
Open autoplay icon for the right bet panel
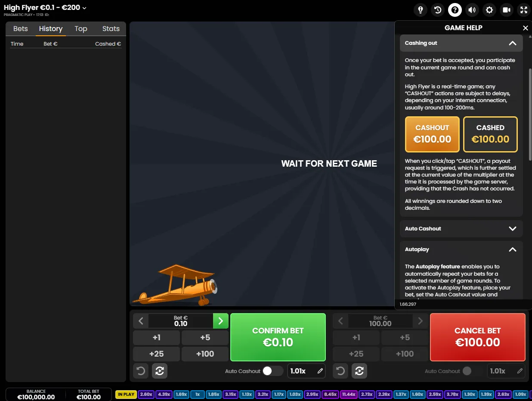(359, 371)
